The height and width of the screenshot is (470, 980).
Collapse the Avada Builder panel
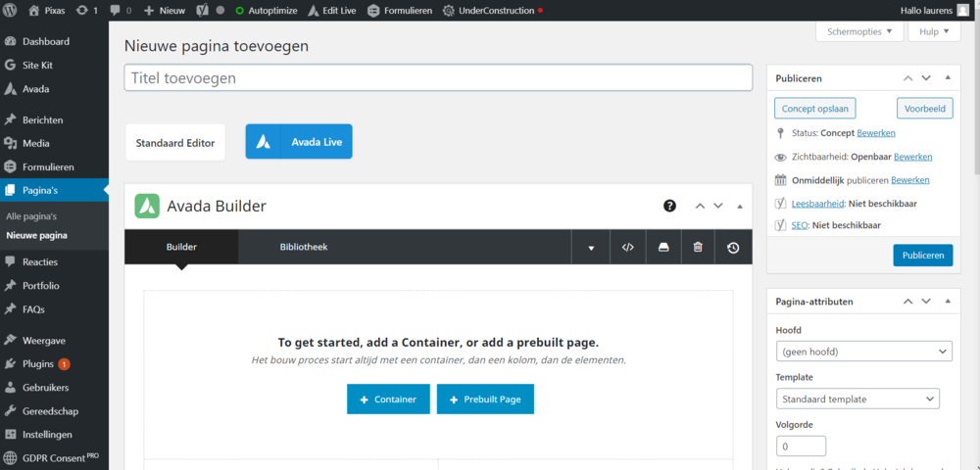pyautogui.click(x=740, y=206)
